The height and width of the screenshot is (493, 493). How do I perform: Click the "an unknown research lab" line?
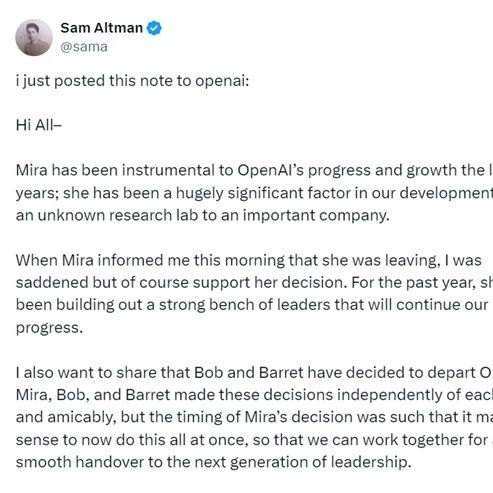pyautogui.click(x=203, y=215)
